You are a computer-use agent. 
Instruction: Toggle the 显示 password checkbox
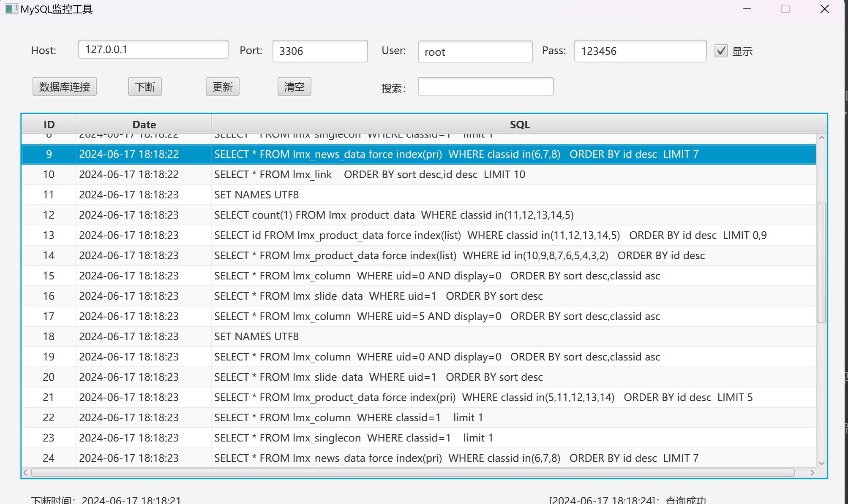click(x=721, y=51)
